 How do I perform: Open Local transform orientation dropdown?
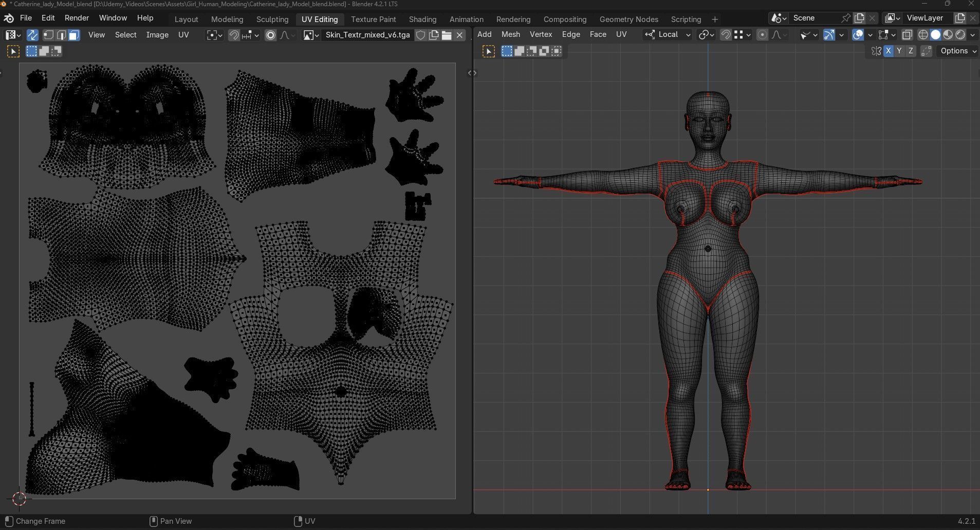(668, 34)
